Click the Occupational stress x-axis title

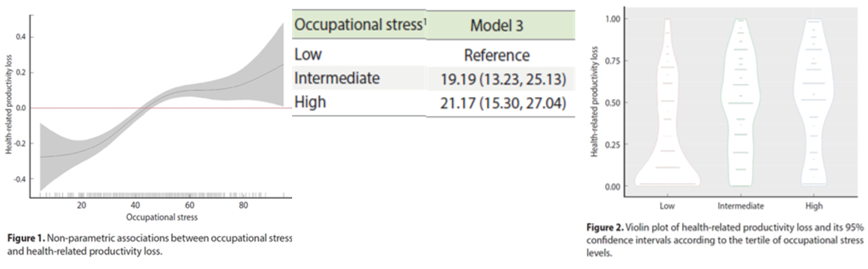[161, 217]
